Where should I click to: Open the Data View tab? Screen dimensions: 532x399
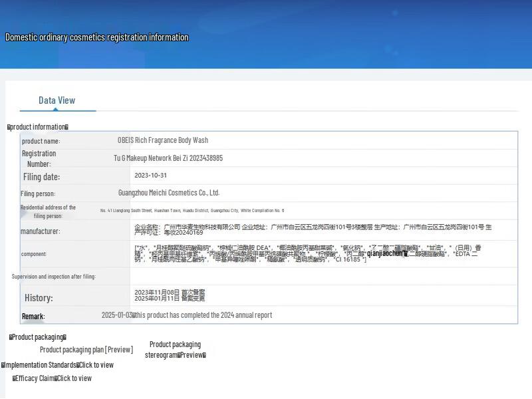point(57,100)
